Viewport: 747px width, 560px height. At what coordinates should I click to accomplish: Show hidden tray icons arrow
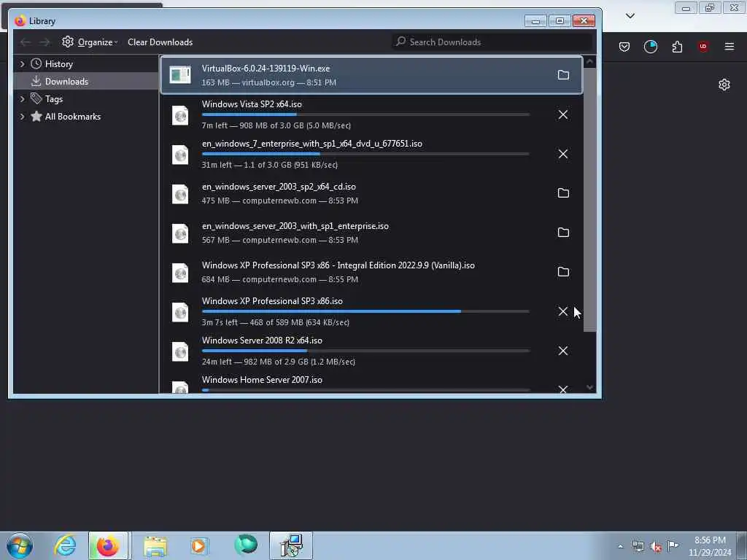pos(620,547)
